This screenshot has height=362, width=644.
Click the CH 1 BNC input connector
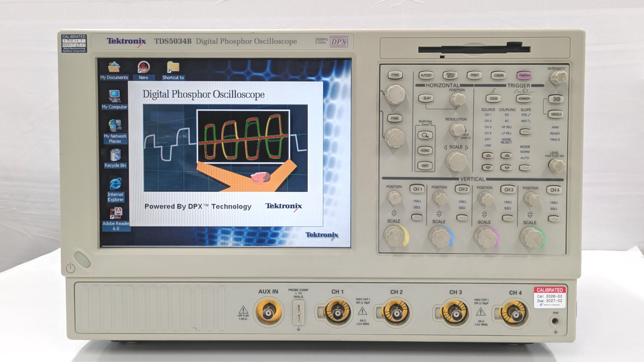tap(337, 312)
